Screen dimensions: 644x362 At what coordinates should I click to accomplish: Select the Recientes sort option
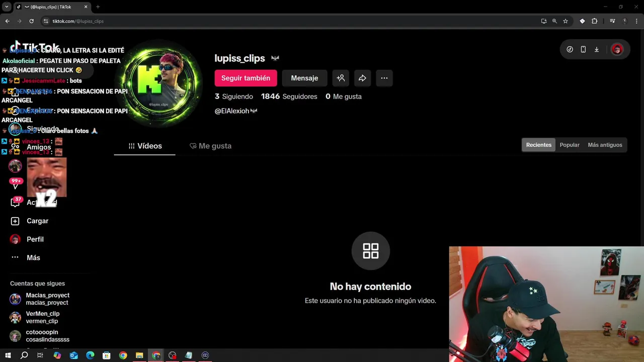(539, 145)
